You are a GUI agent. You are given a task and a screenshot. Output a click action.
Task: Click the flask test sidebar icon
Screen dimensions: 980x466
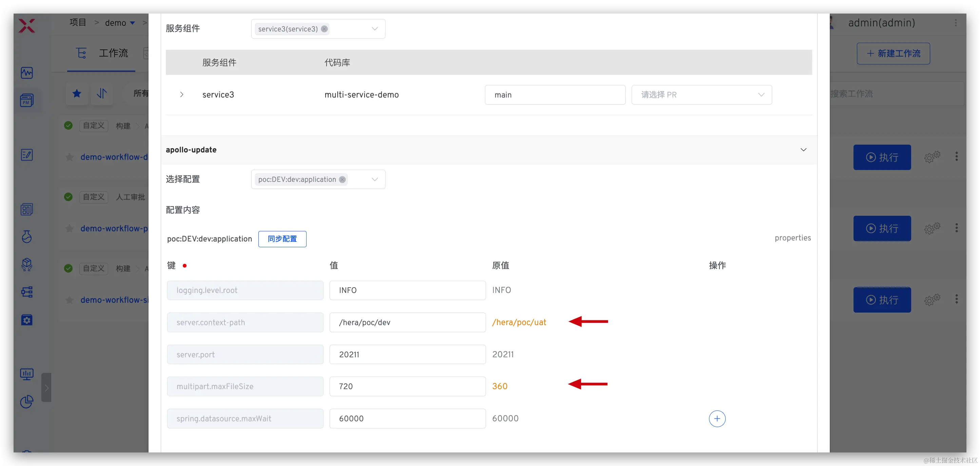pos(27,237)
